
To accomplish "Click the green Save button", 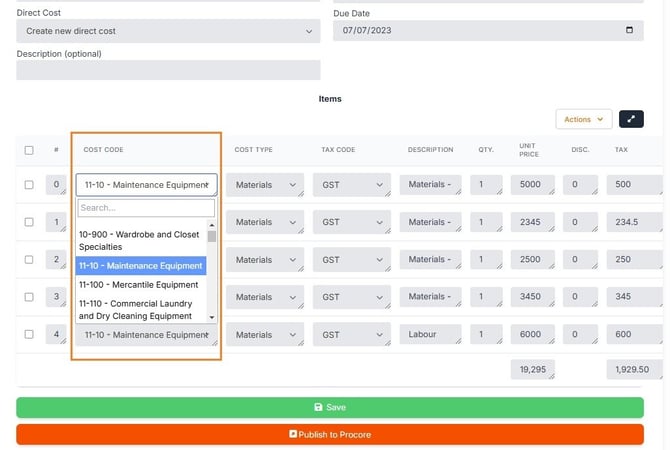I will [x=330, y=407].
